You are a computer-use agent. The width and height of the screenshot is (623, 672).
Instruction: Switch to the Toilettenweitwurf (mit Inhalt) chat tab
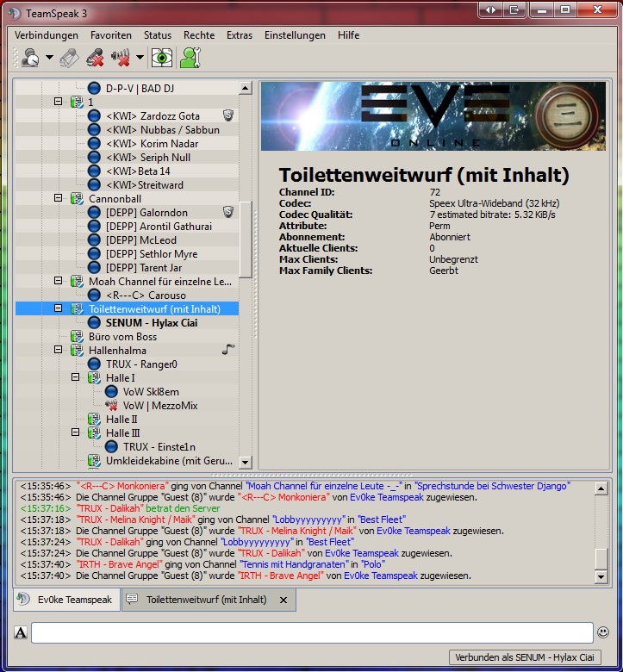point(209,600)
